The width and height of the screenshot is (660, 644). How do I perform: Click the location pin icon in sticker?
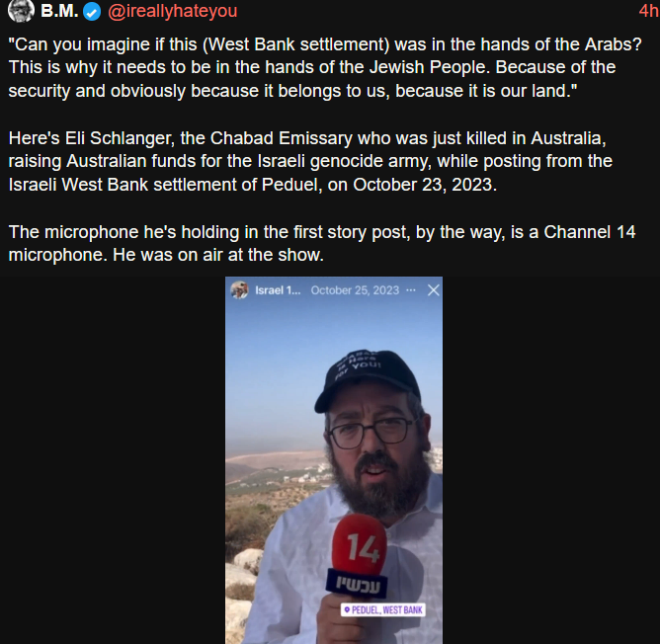[347, 609]
